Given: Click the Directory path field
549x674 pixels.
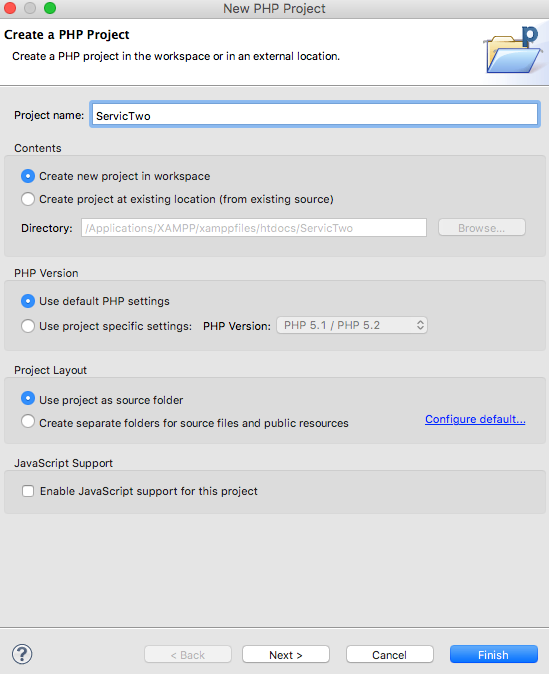Looking at the screenshot, I should [x=254, y=228].
